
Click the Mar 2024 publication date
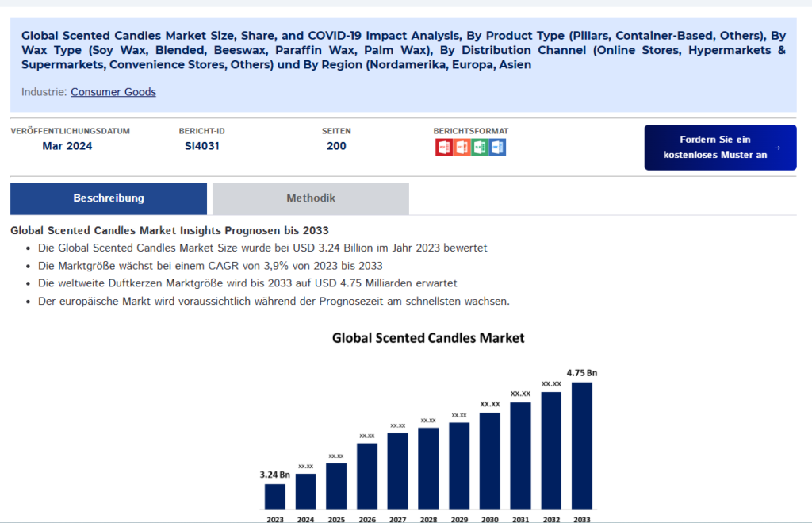pos(67,146)
